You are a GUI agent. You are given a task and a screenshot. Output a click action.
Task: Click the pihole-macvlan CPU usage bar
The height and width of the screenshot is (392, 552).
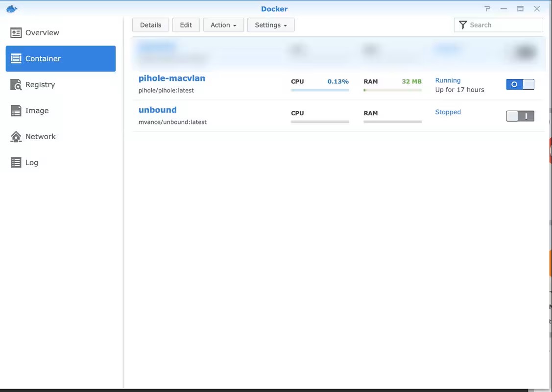[320, 90]
